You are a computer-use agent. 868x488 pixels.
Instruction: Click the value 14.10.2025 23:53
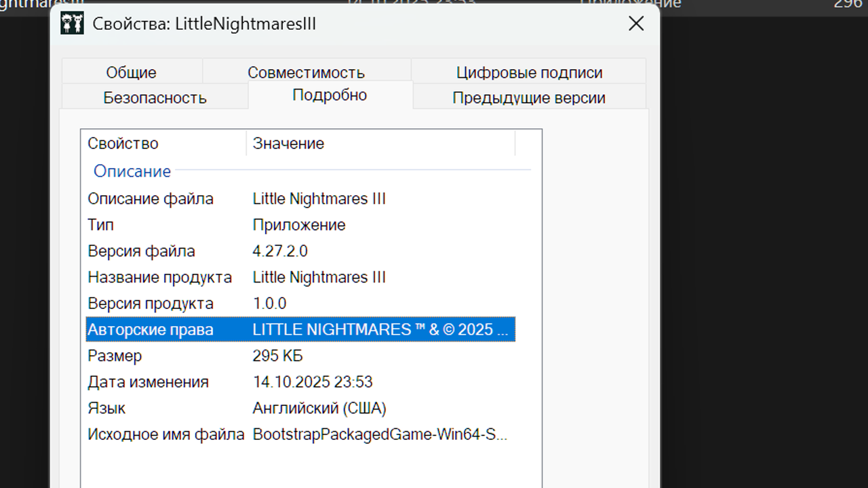click(x=313, y=382)
